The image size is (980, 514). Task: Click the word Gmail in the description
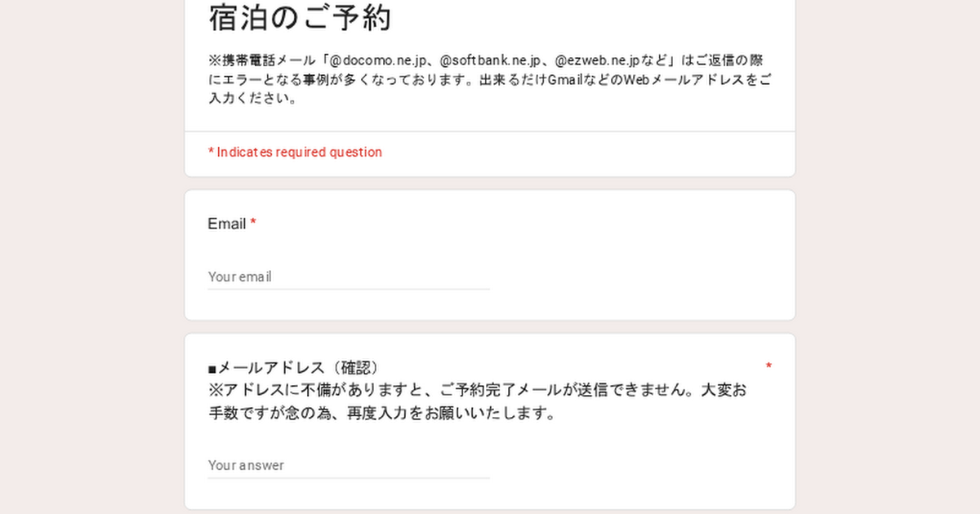click(568, 80)
